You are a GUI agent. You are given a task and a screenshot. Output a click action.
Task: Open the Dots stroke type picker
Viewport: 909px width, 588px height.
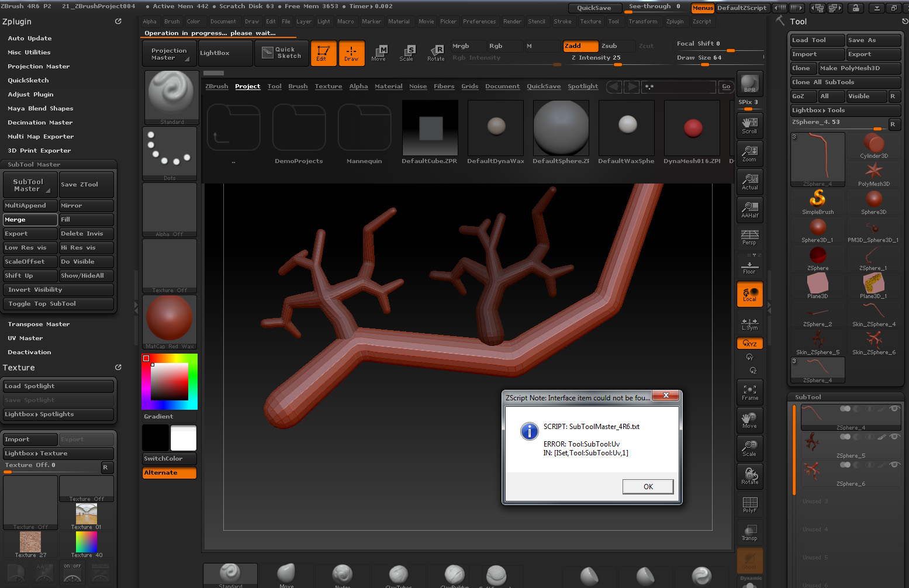pyautogui.click(x=170, y=154)
